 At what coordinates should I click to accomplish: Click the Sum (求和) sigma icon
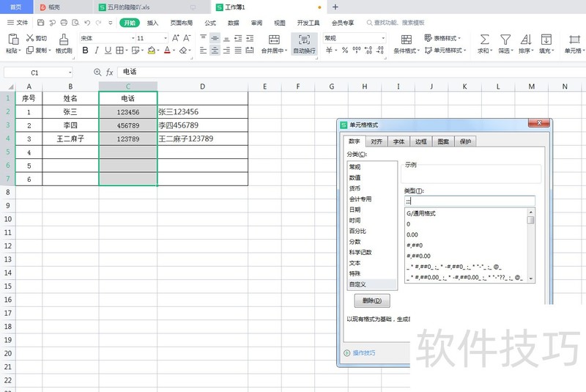click(x=484, y=40)
